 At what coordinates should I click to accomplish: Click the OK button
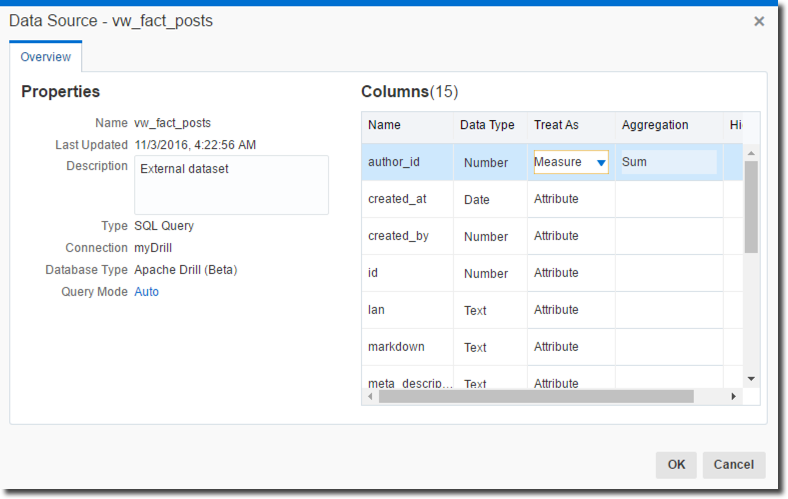coord(676,464)
